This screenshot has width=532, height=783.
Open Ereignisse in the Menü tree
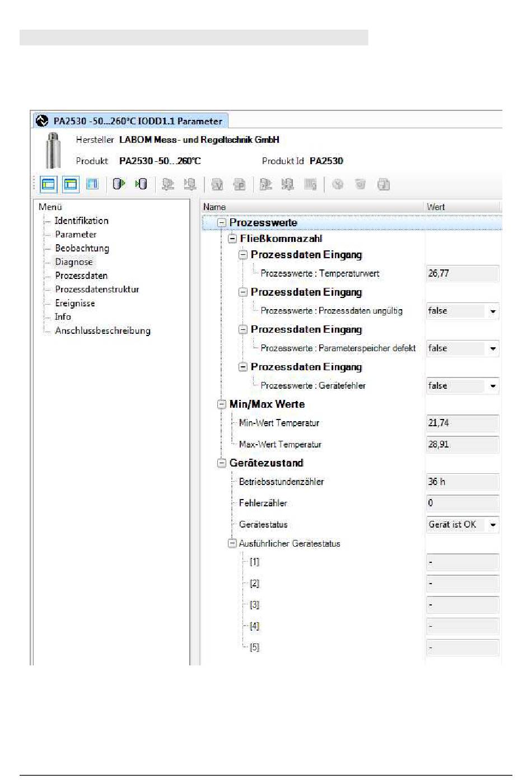pyautogui.click(x=75, y=303)
